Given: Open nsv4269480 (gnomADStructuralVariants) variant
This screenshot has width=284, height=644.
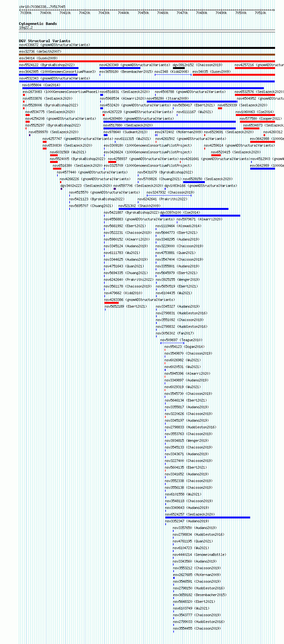Looking at the screenshot, I should (x=139, y=119).
